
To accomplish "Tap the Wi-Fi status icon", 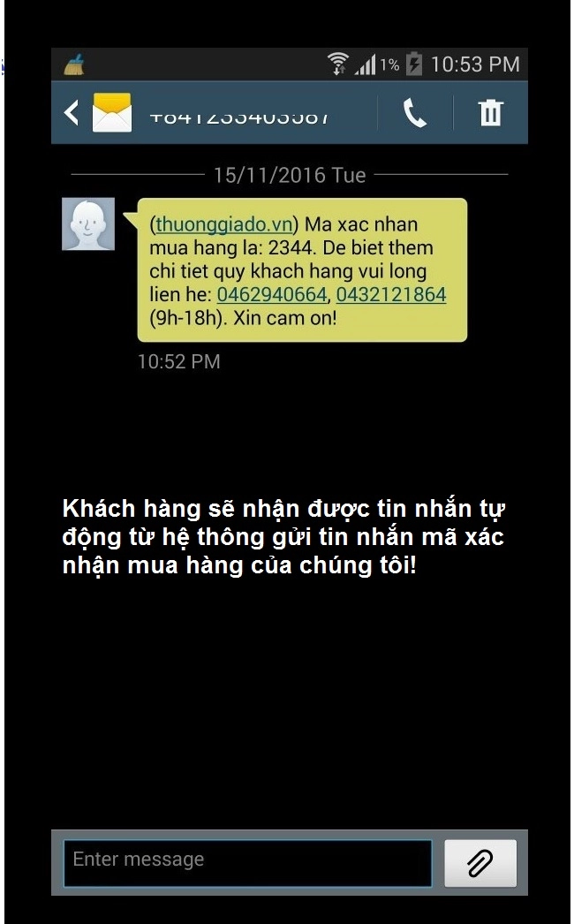I will (x=338, y=64).
